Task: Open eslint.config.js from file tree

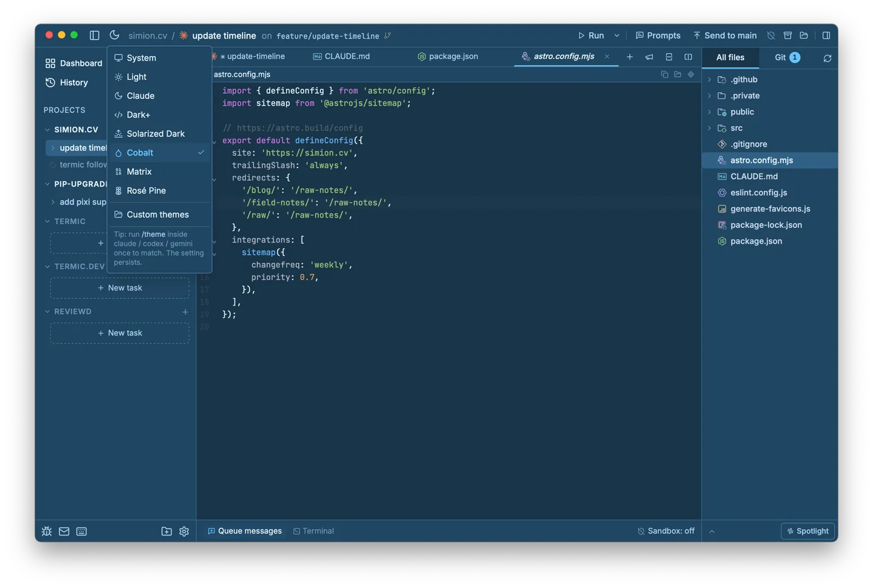Action: click(x=770, y=193)
